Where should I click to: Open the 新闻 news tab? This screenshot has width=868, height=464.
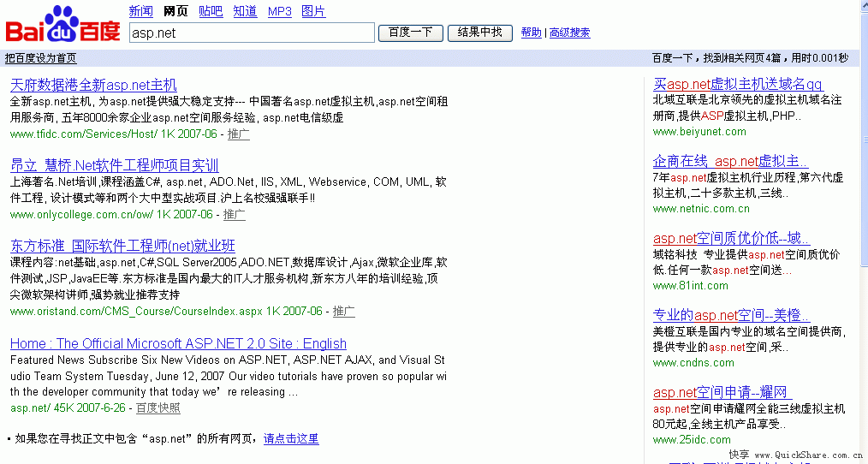tap(140, 11)
